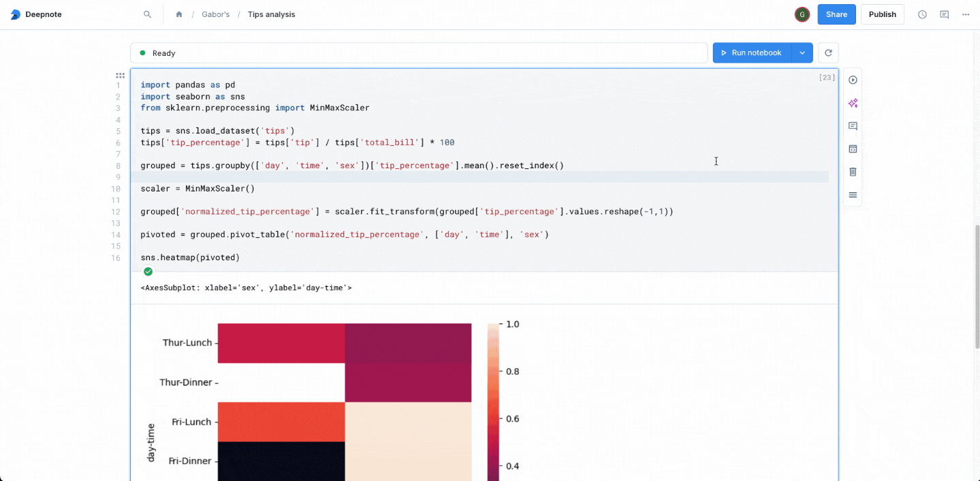The image size is (980, 481).
Task: Click the pivot_table code line 14
Action: [x=345, y=234]
